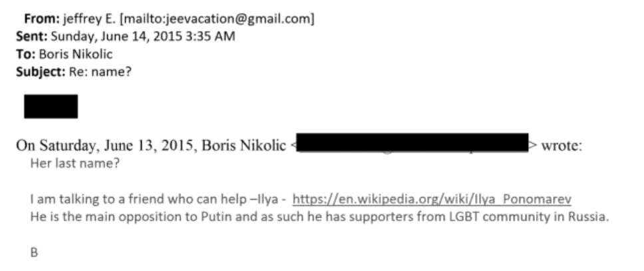Viewport: 644px width, 271px height.
Task: Click the line Her last name?
Action: pyautogui.click(x=75, y=164)
